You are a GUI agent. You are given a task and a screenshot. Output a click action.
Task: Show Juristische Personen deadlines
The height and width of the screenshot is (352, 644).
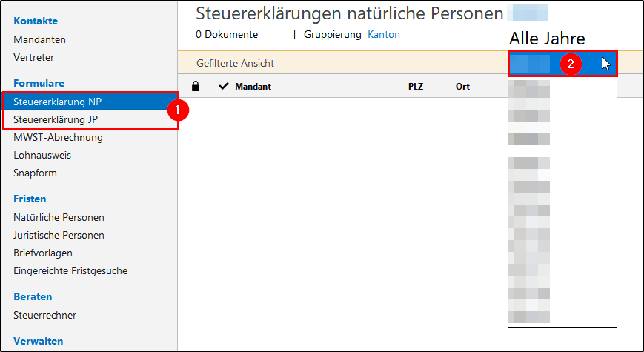tap(59, 236)
